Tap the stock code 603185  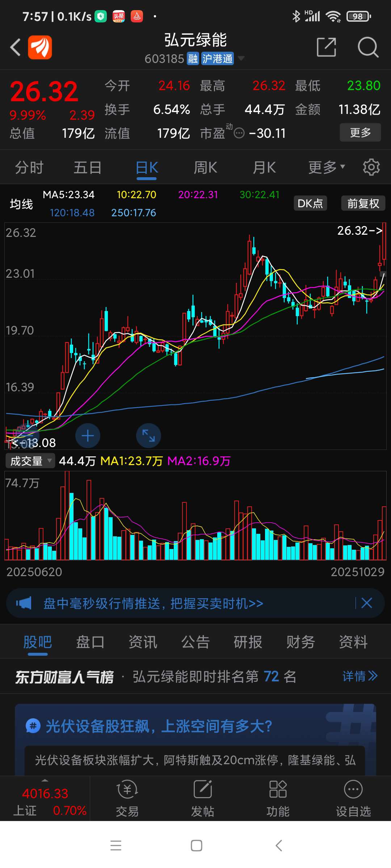click(x=164, y=59)
